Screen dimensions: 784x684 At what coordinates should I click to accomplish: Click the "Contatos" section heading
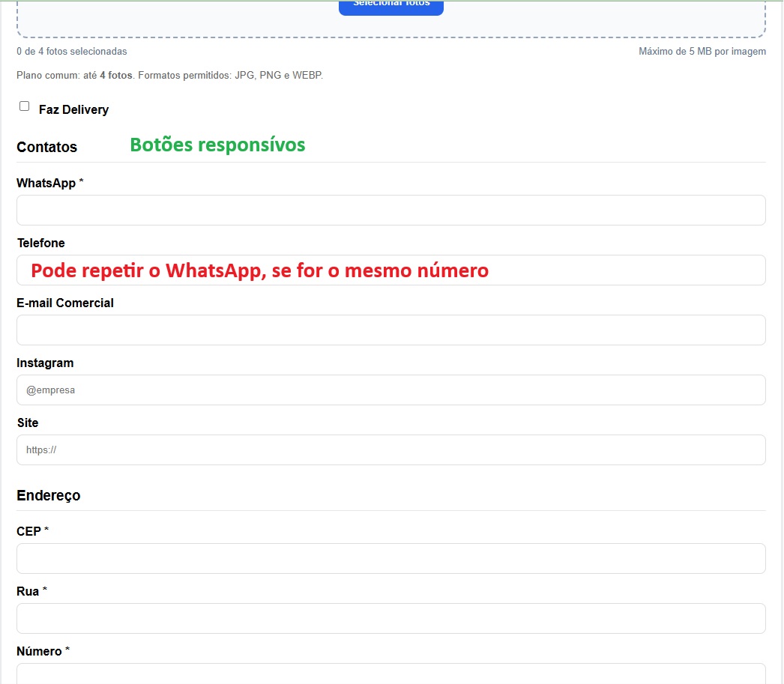point(47,147)
